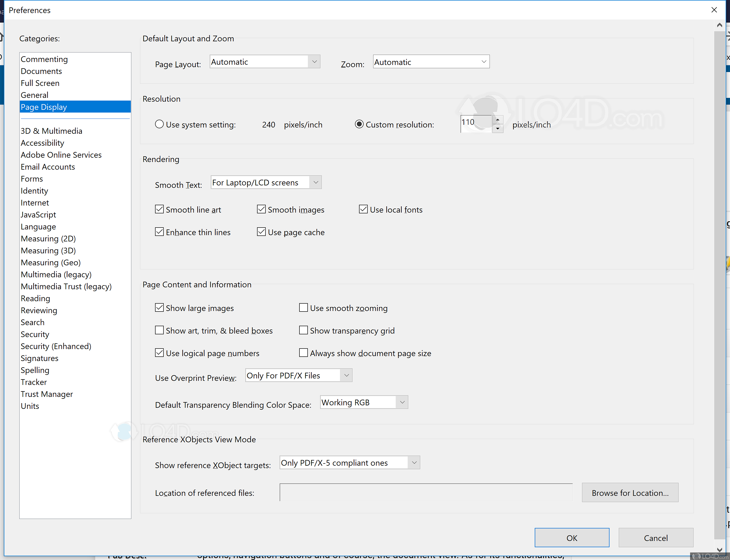Uncheck Use logical page numbers
730x560 pixels.
[x=159, y=353]
